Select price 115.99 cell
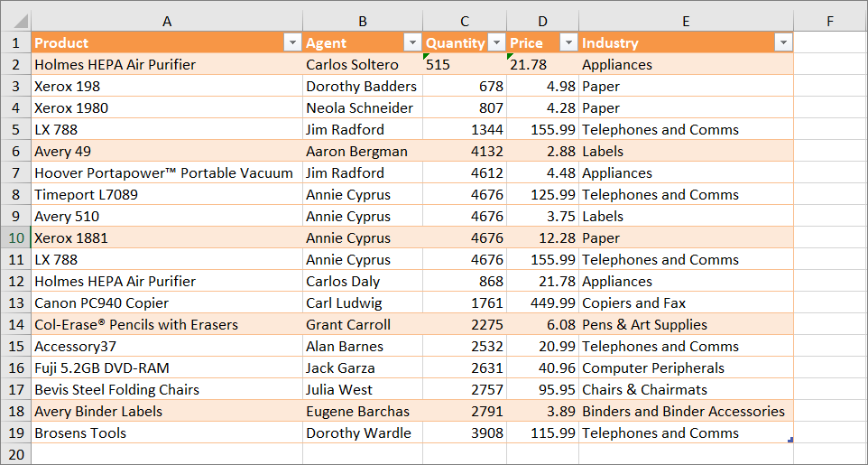The image size is (868, 465). click(x=542, y=432)
